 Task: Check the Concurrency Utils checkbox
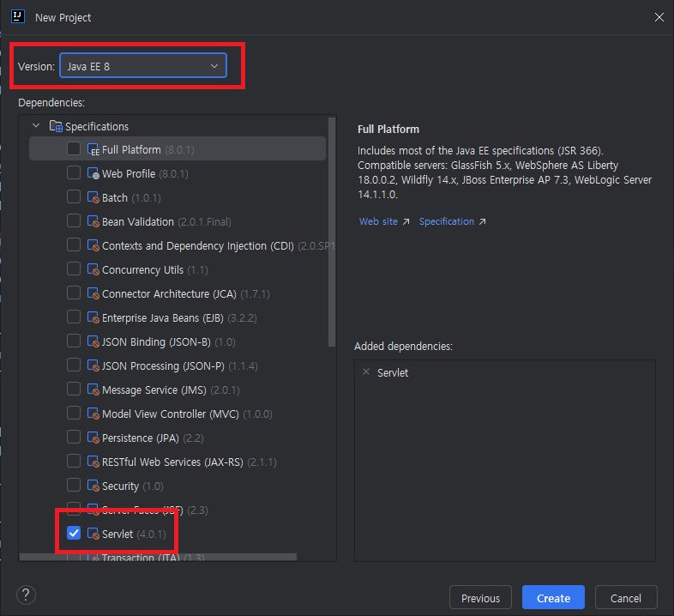74,269
